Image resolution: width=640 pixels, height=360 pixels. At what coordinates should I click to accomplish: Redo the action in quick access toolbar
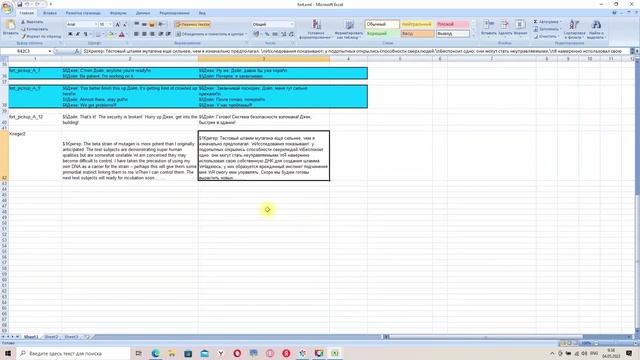(x=38, y=4)
